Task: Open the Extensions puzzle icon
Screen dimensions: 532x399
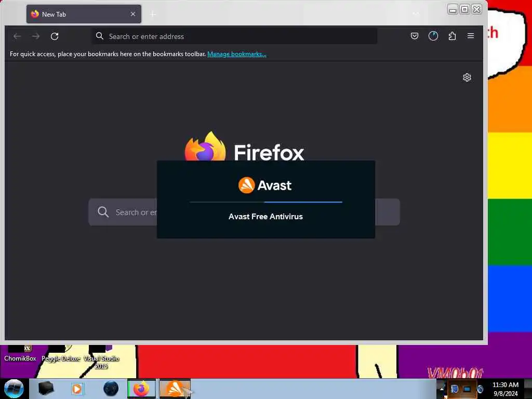Action: click(452, 36)
